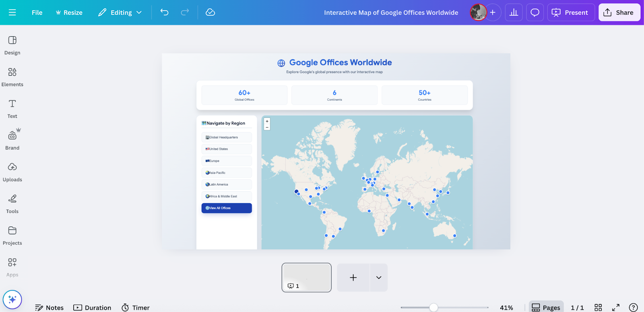
Task: Open the Resize option
Action: tap(69, 12)
